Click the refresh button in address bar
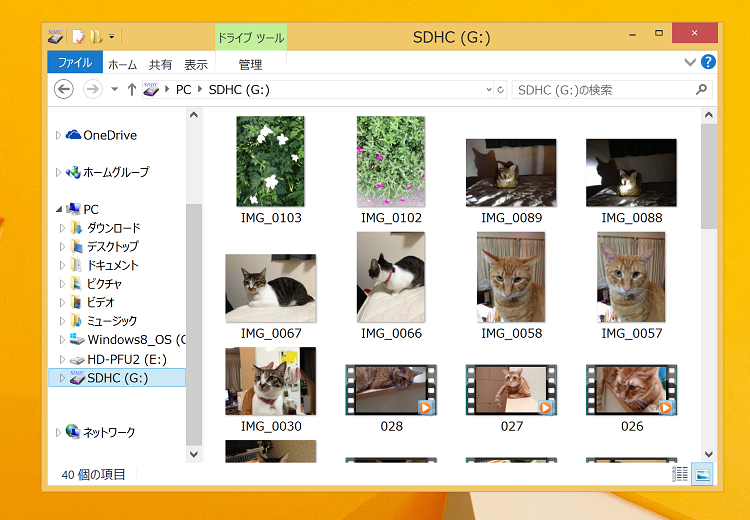The image size is (750, 520). tap(500, 90)
